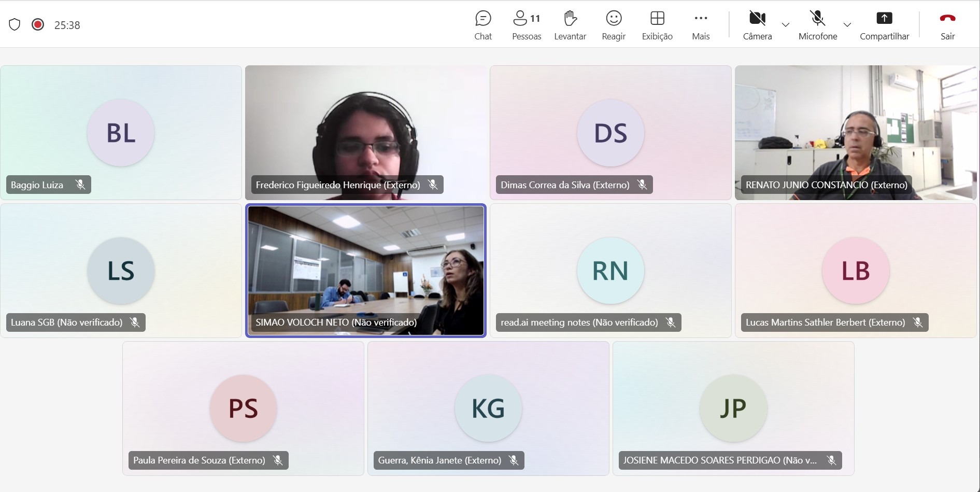
Task: Change layout via Exibição icon
Action: 657,25
